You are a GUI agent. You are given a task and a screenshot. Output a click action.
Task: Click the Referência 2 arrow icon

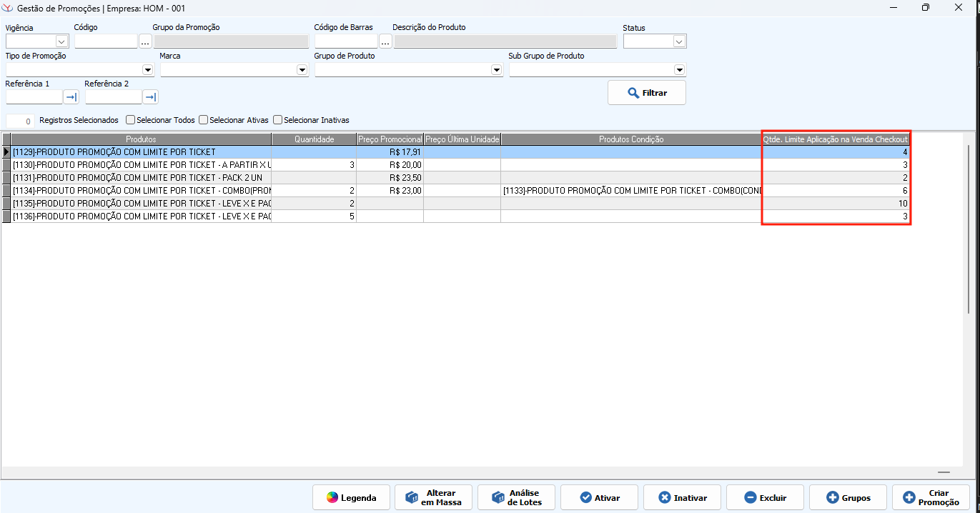click(150, 97)
